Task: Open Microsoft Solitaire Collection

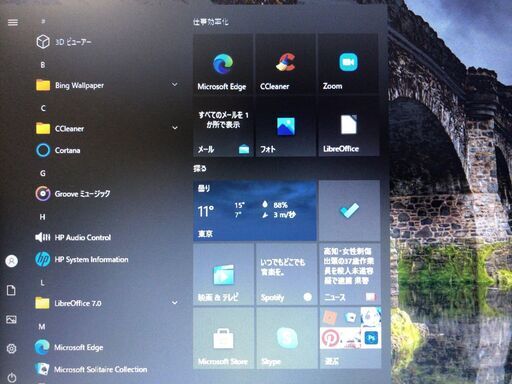Action: tap(107, 369)
